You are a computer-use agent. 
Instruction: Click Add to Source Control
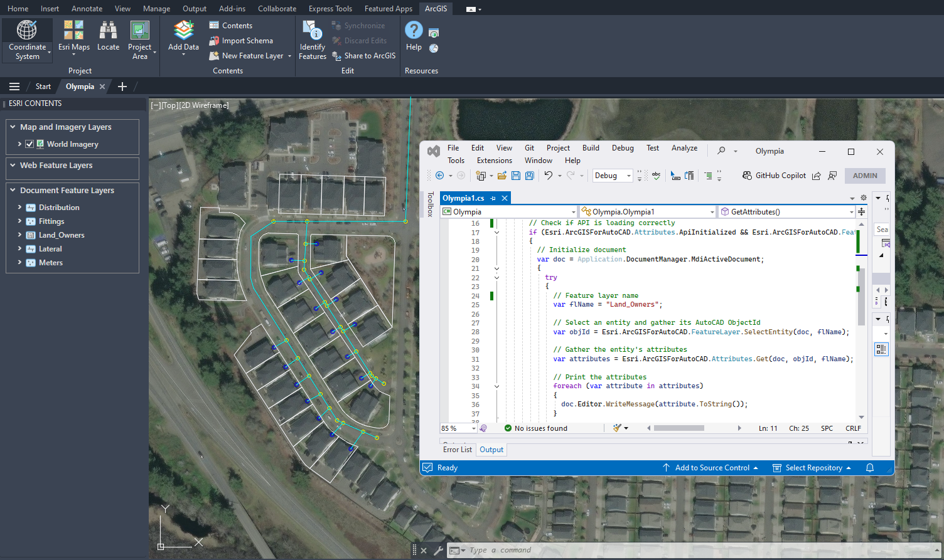pyautogui.click(x=712, y=468)
